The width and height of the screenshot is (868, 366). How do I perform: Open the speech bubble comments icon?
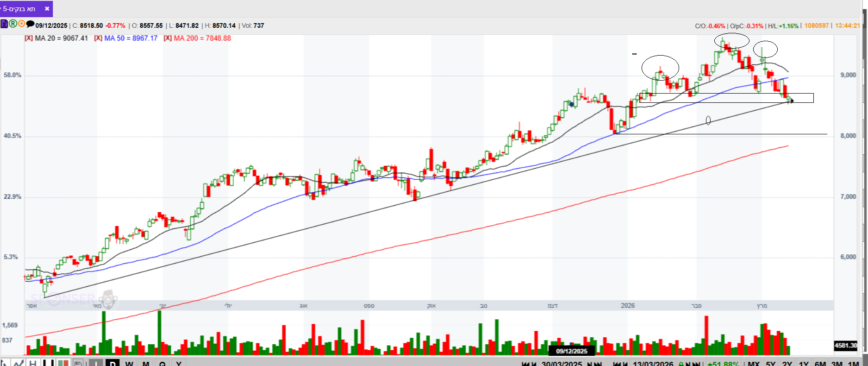click(x=30, y=24)
